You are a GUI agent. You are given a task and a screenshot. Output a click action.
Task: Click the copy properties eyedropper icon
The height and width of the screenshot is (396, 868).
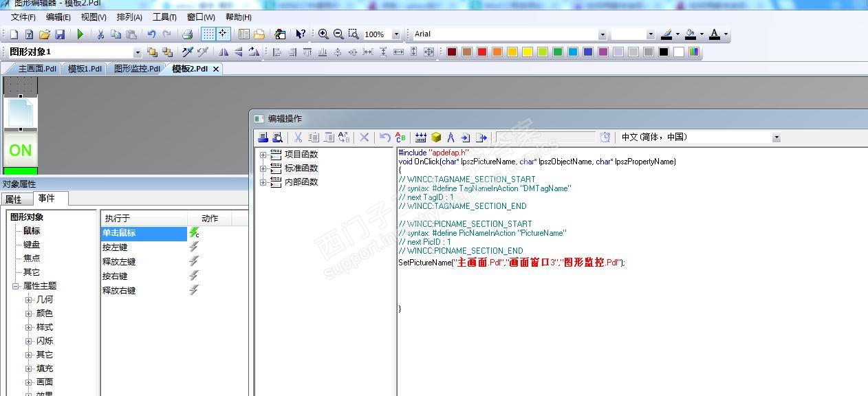coord(187,52)
